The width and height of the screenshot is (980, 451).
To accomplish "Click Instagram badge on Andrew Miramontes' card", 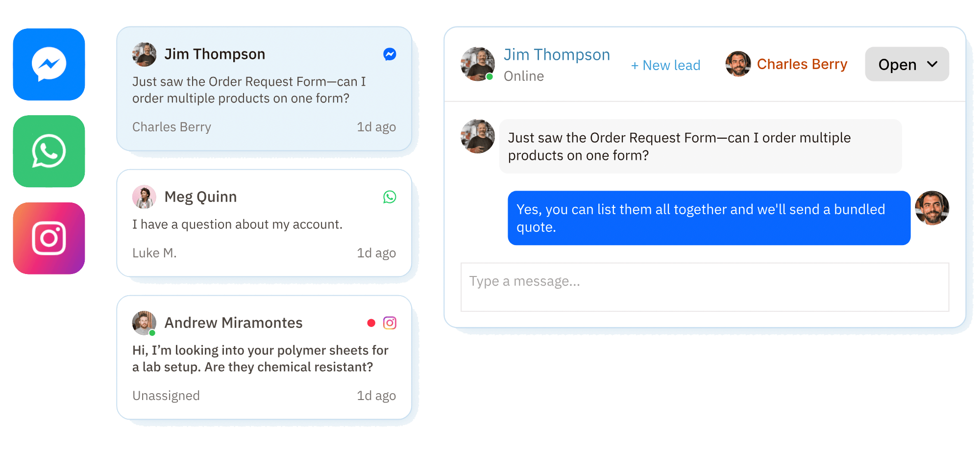I will pyautogui.click(x=390, y=323).
